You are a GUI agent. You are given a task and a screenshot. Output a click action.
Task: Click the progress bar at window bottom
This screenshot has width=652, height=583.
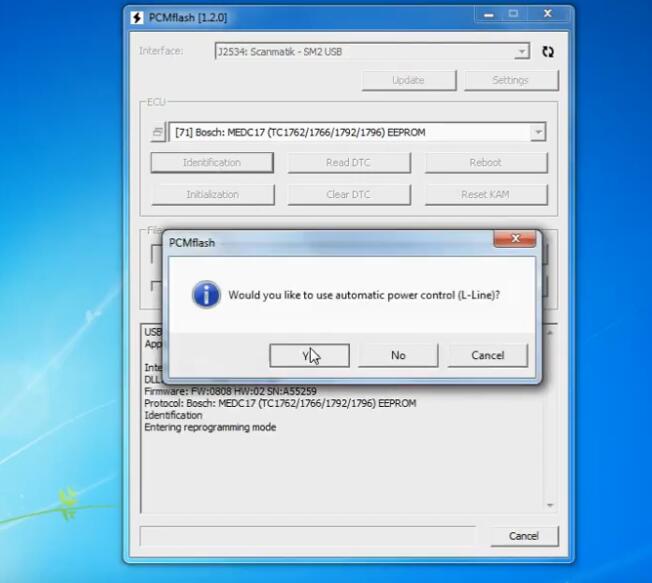pyautogui.click(x=308, y=536)
